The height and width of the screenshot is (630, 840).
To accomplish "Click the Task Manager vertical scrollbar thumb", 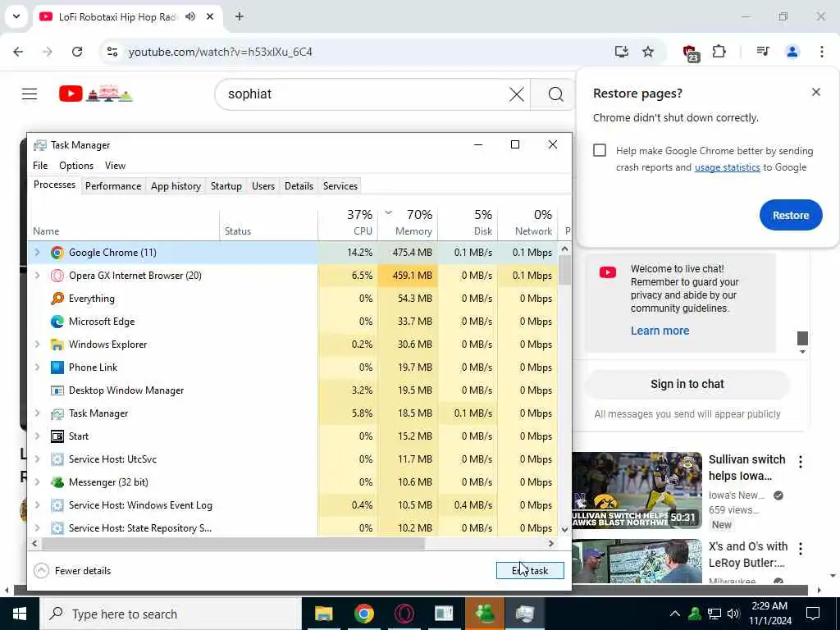I will [564, 269].
